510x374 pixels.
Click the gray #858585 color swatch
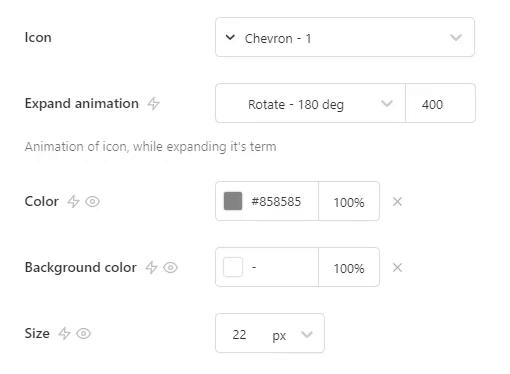(x=233, y=201)
